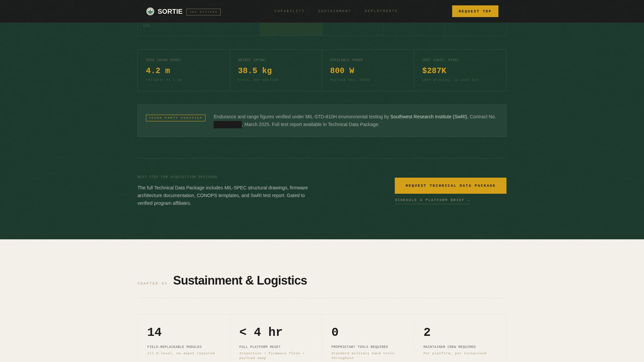644x362 pixels.
Task: Click the WEIGHT (MTOW) label
Action: (x=252, y=60)
